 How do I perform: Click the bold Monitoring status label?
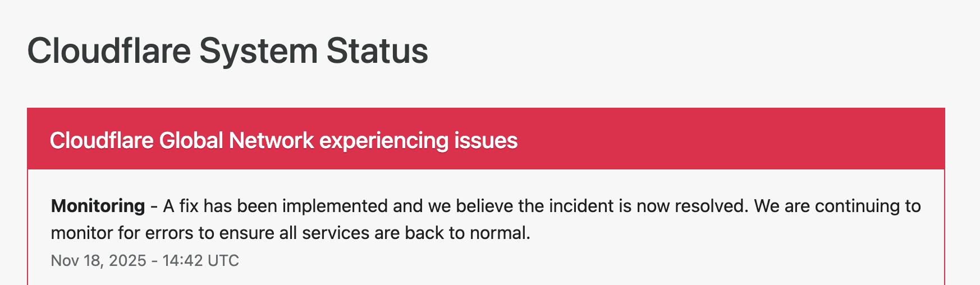(x=98, y=206)
